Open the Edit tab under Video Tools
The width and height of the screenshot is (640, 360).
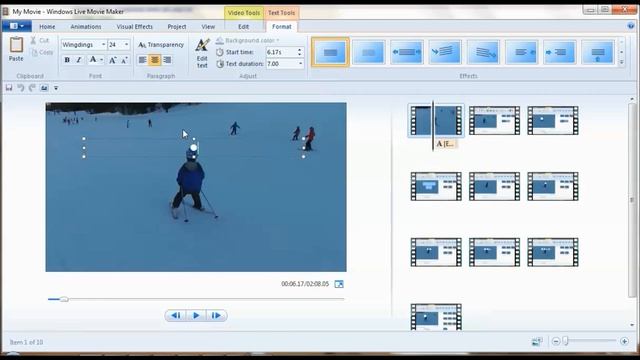244,27
